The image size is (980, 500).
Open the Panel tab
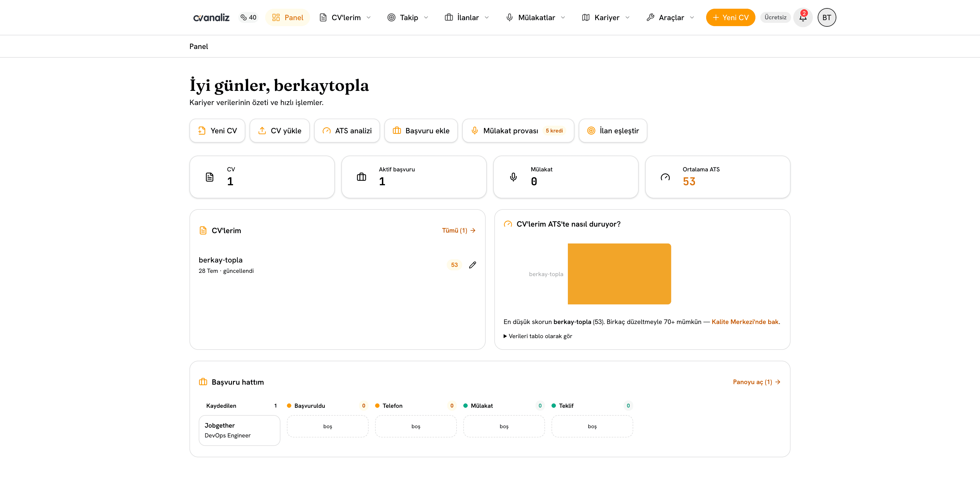[x=288, y=17]
